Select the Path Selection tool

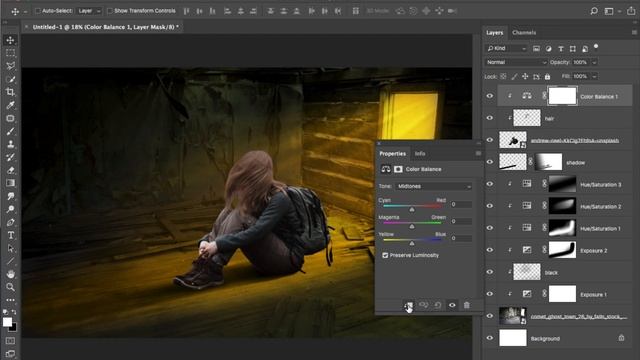point(11,248)
